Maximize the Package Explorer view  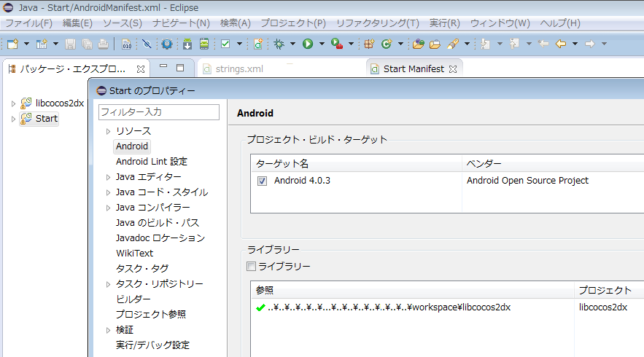click(180, 68)
